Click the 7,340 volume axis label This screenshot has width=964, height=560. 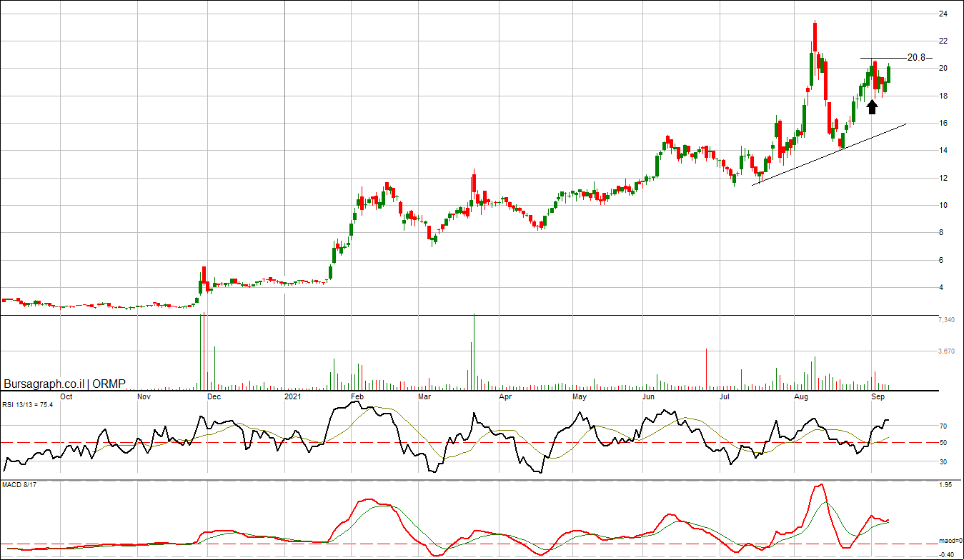click(945, 321)
